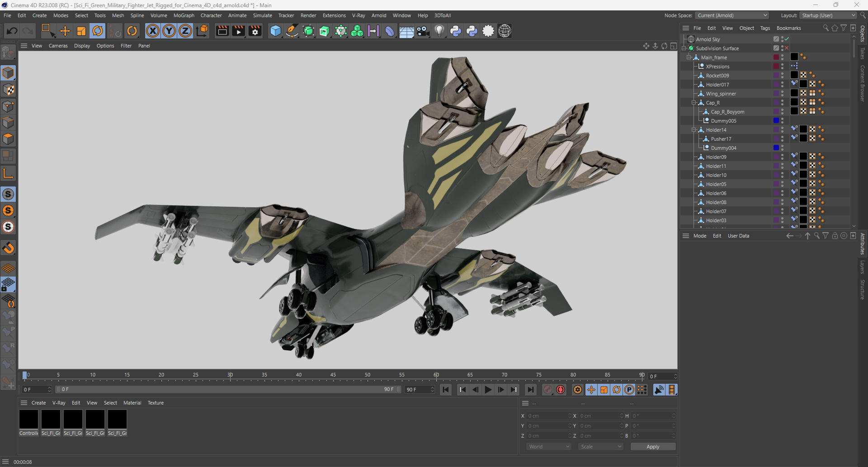The width and height of the screenshot is (868, 467).
Task: Click the Undo arrow icon
Action: [12, 31]
